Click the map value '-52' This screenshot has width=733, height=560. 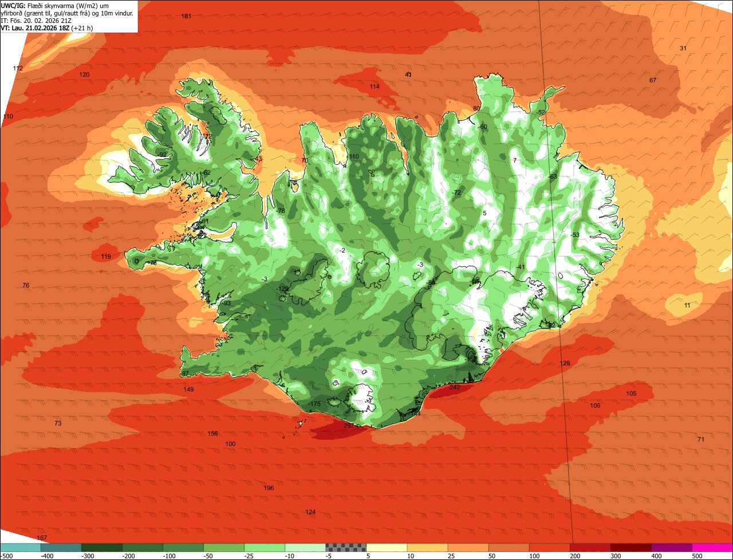click(541, 112)
